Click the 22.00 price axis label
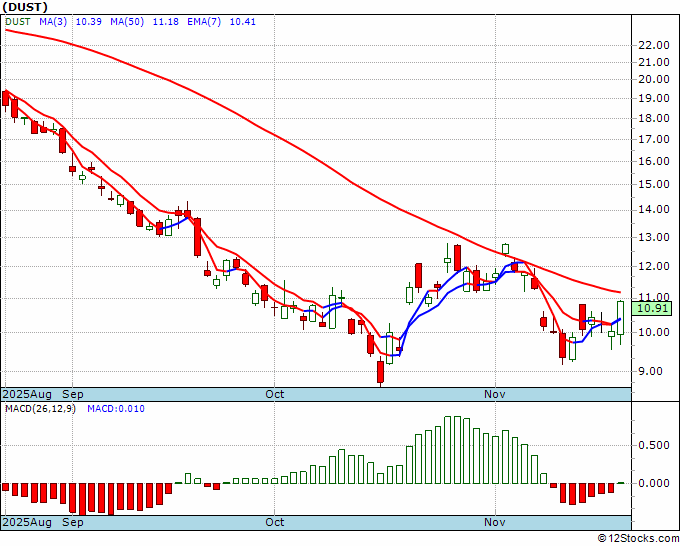The image size is (680, 546). [x=654, y=45]
